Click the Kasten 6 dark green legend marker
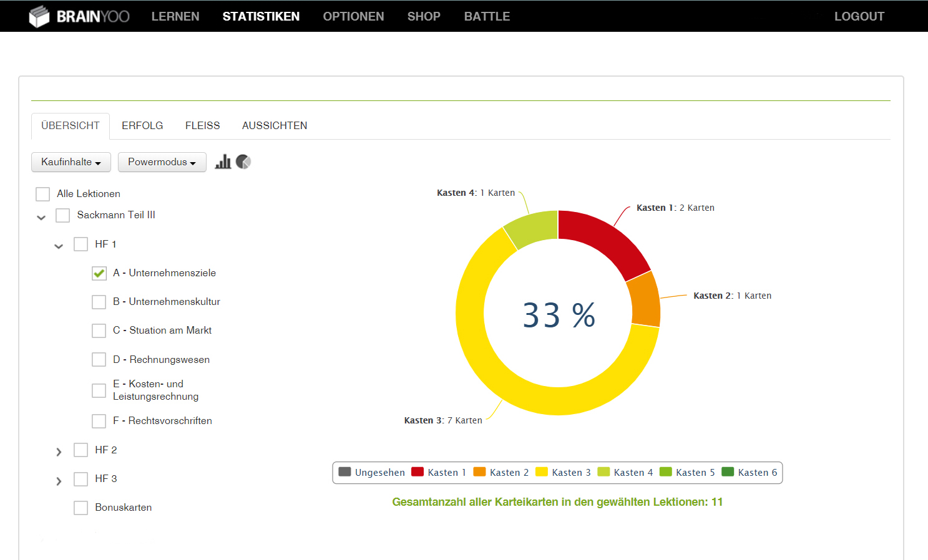Screen dimensions: 928x560 727,472
